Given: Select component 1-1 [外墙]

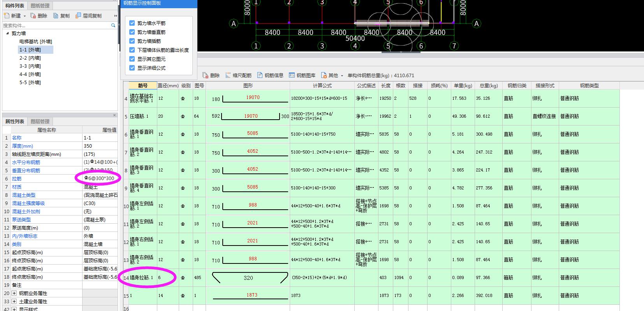Looking at the screenshot, I should (x=35, y=50).
